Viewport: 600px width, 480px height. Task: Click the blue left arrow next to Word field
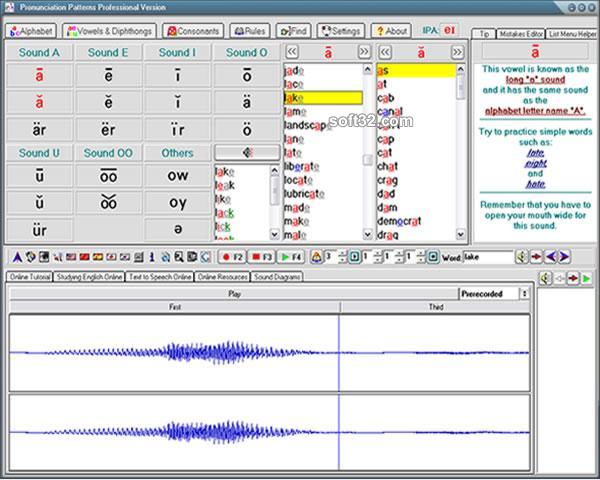click(x=551, y=257)
